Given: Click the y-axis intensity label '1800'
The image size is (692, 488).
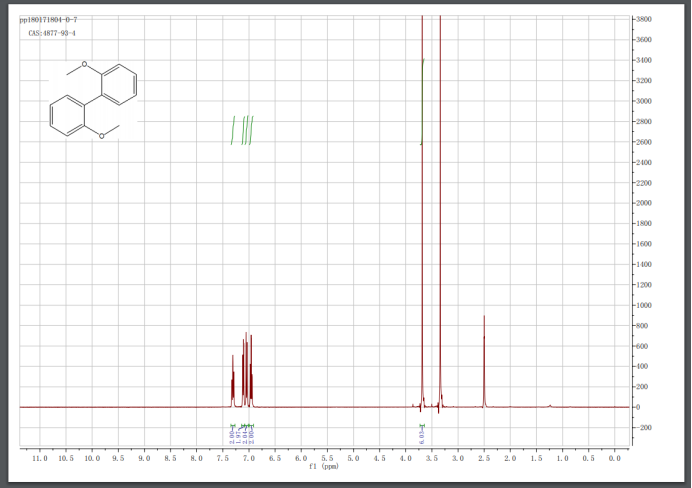Looking at the screenshot, I should (x=644, y=223).
